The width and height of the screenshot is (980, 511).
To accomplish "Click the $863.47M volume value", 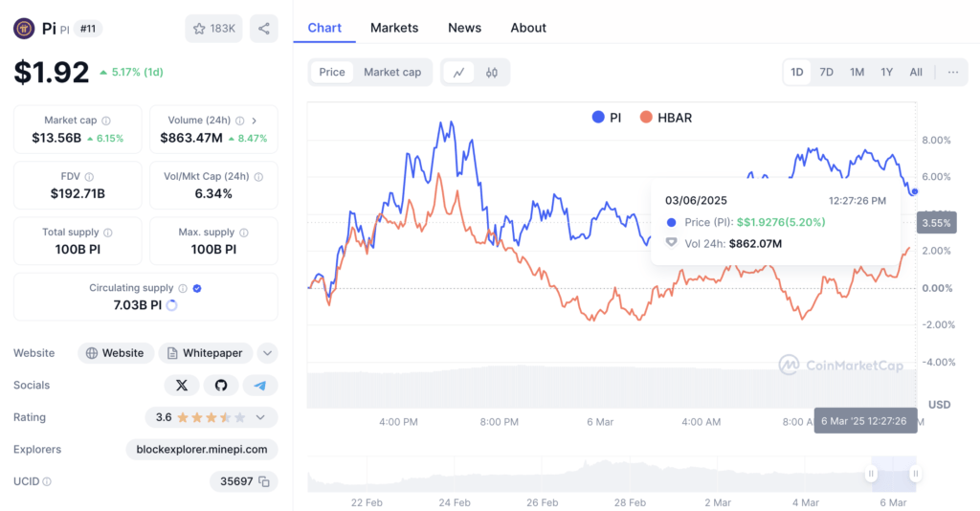I will 191,138.
